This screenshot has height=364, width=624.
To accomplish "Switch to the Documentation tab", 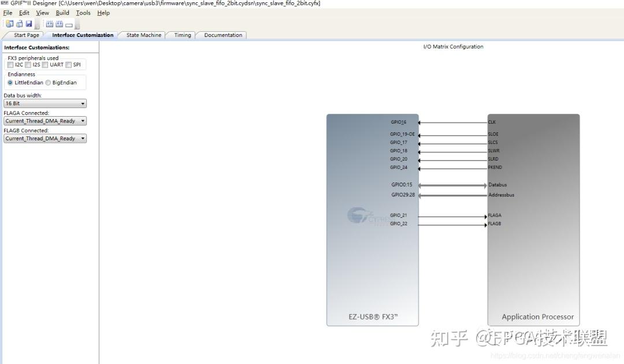I will [x=221, y=35].
